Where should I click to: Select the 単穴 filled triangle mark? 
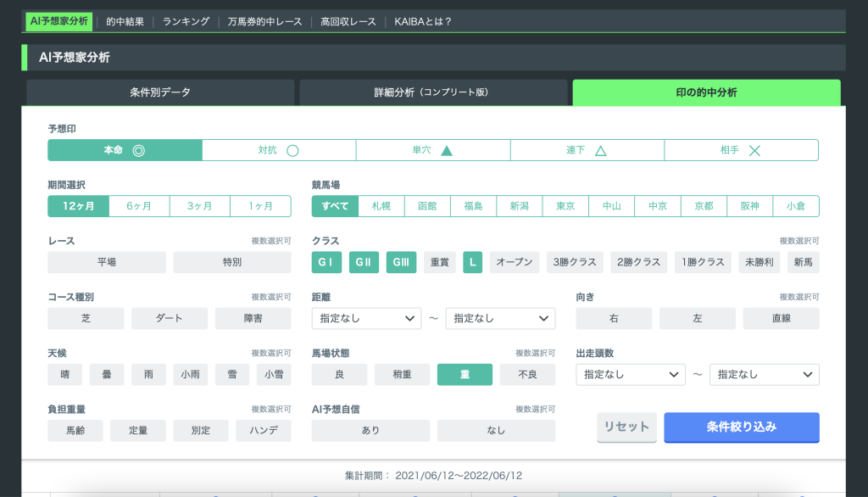[x=433, y=150]
